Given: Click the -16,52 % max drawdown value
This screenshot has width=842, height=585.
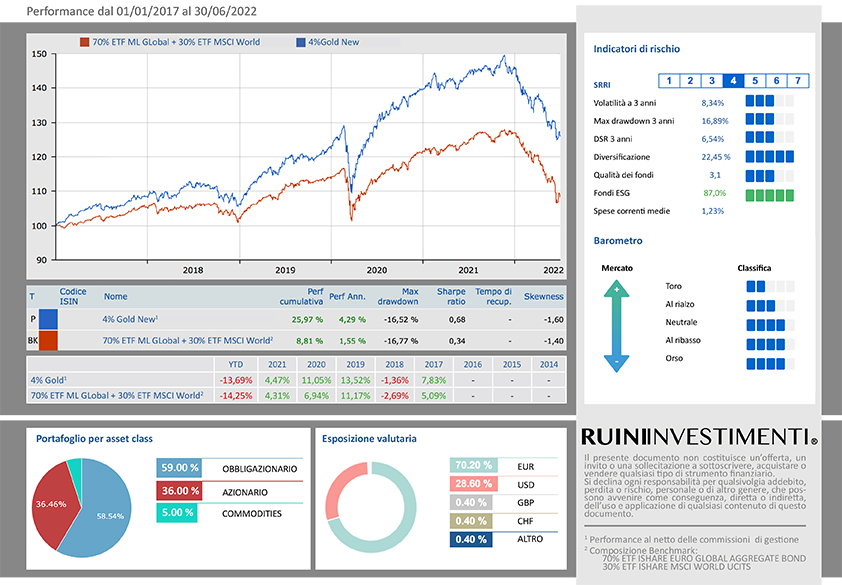Looking at the screenshot, I should (x=401, y=320).
